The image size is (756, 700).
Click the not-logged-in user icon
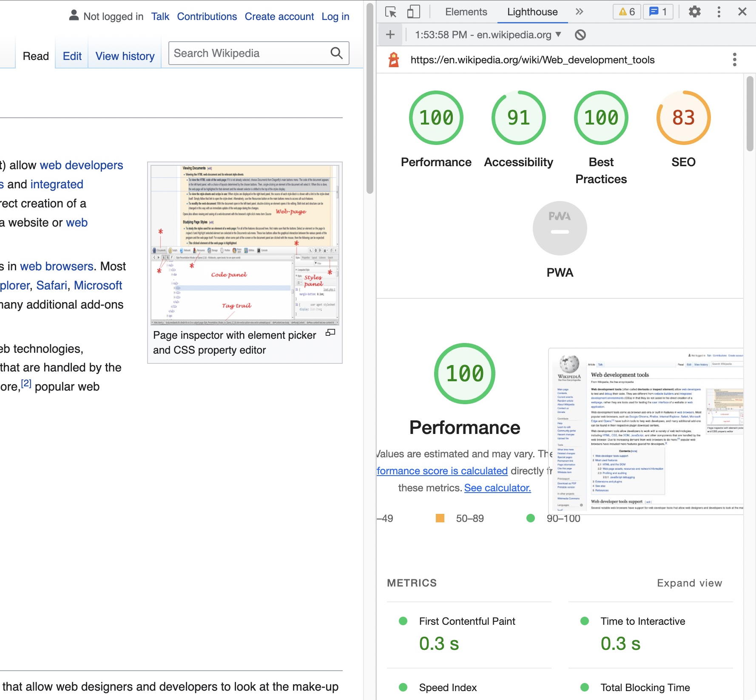74,15
